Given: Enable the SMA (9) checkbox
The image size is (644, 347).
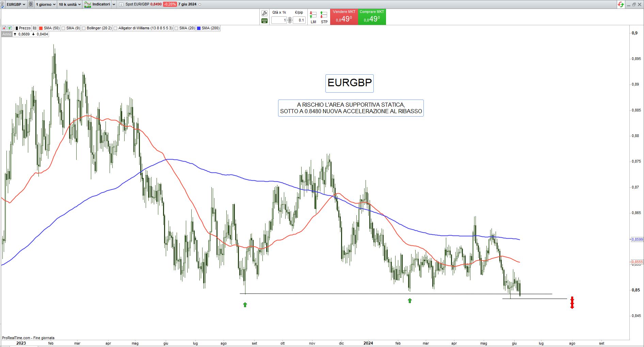Looking at the screenshot, I should [x=63, y=28].
